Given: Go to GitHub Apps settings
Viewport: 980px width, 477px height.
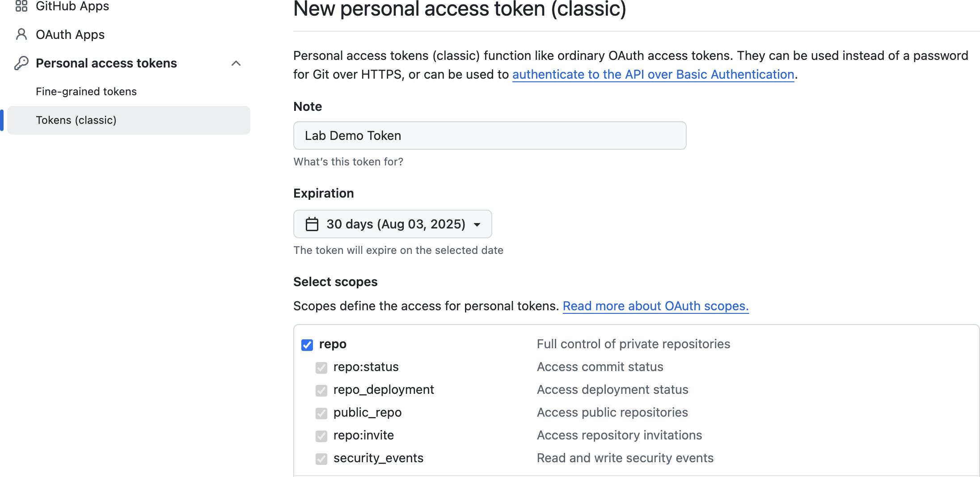Looking at the screenshot, I should (72, 6).
